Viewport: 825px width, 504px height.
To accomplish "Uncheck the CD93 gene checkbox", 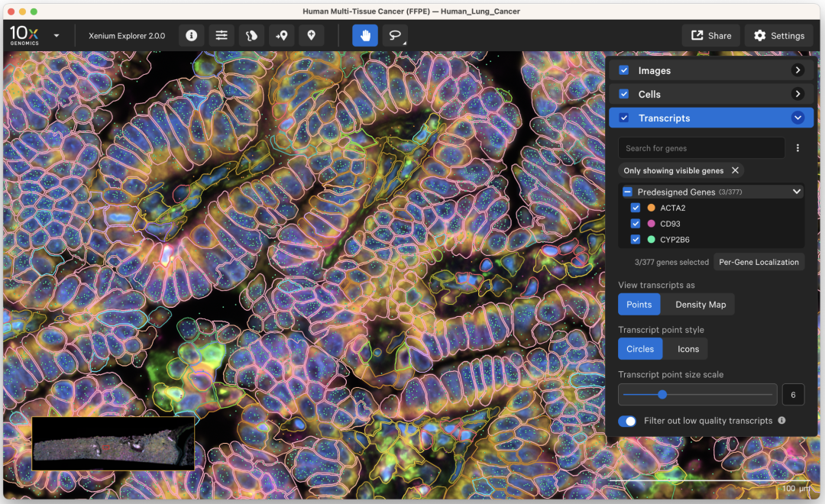I will (x=636, y=224).
